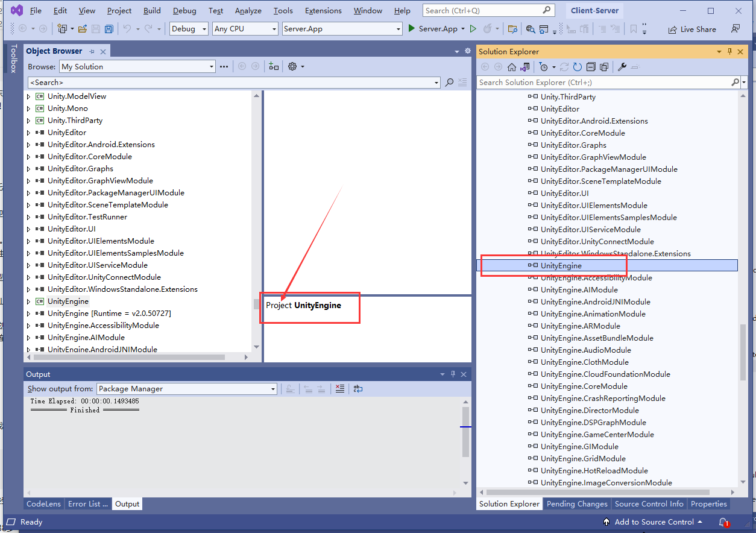
Task: Click Start Without Debugging outline play icon
Action: point(473,28)
